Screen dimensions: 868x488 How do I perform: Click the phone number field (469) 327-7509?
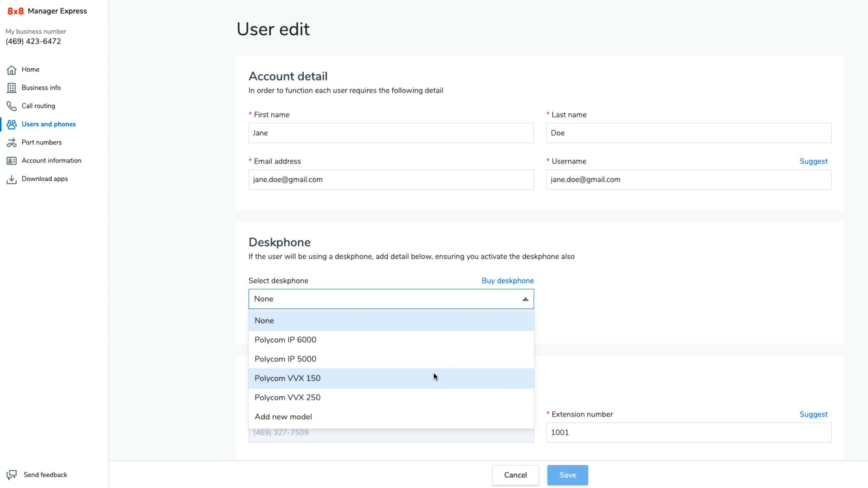[x=391, y=435]
